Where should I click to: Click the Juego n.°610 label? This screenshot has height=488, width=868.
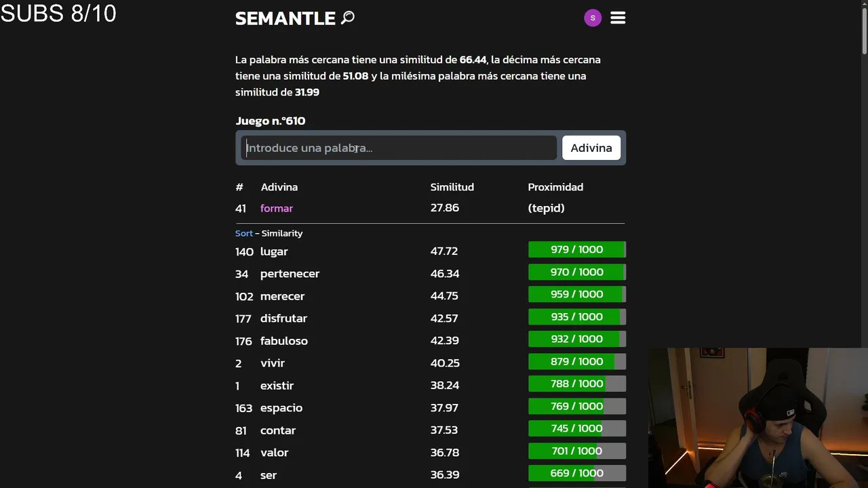coord(271,121)
